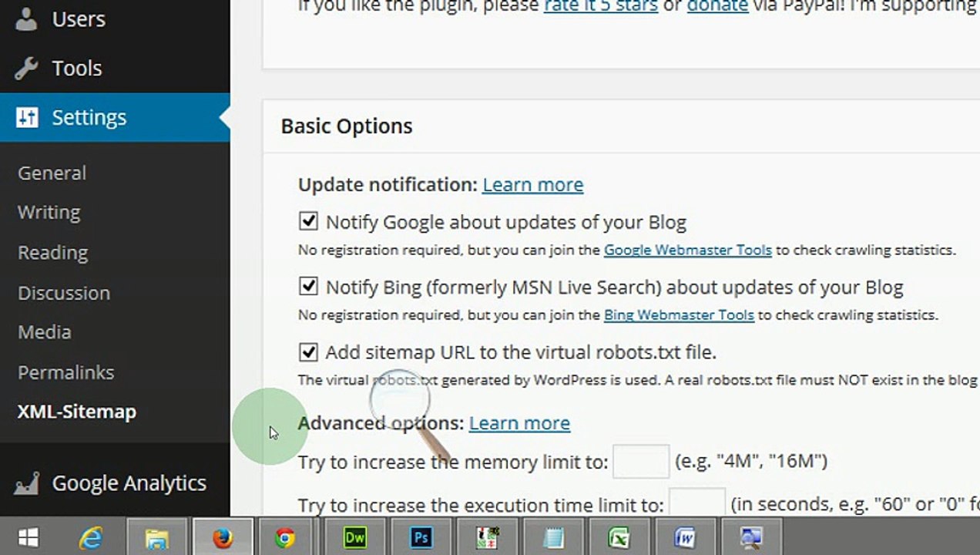This screenshot has height=555, width=980.
Task: Click the Tools wrench icon in the sidebar
Action: coord(26,68)
